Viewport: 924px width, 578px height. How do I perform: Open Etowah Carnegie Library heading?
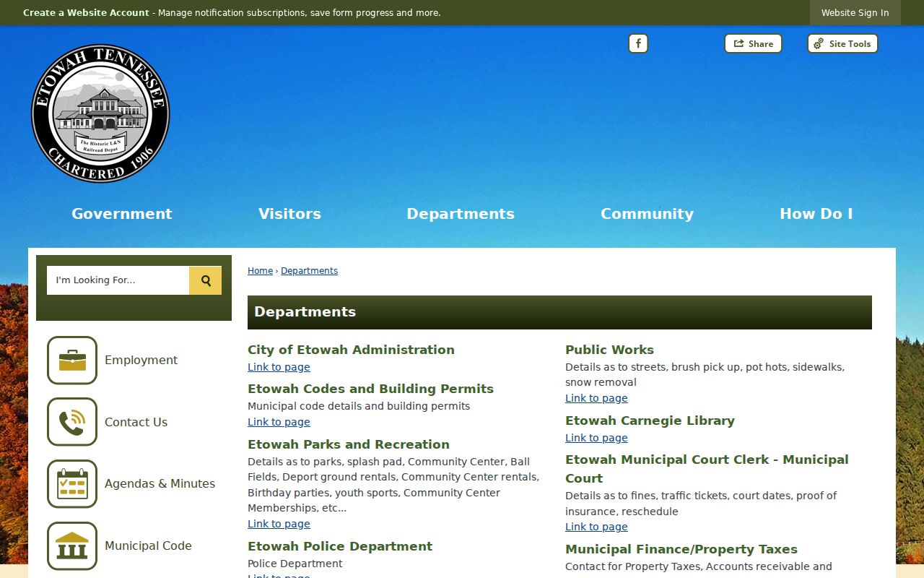(650, 420)
